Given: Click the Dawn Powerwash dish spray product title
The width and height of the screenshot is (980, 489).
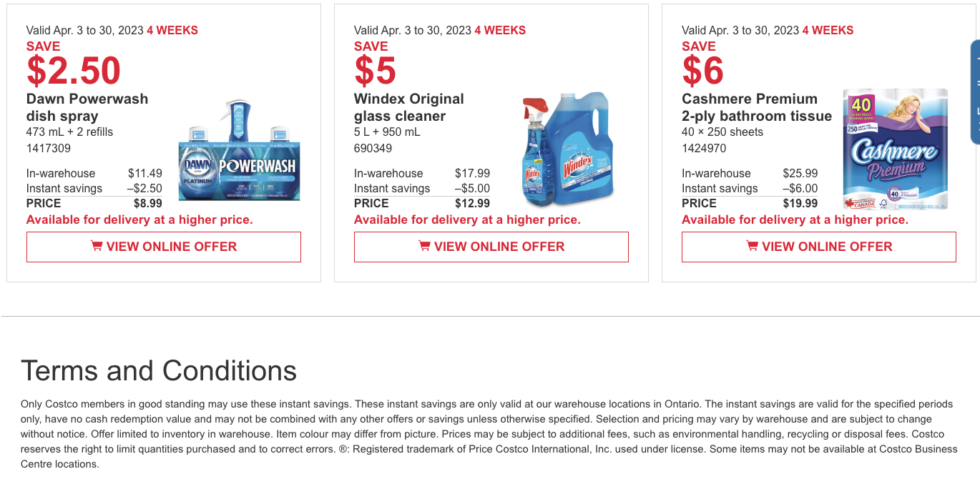Looking at the screenshot, I should coord(87,107).
